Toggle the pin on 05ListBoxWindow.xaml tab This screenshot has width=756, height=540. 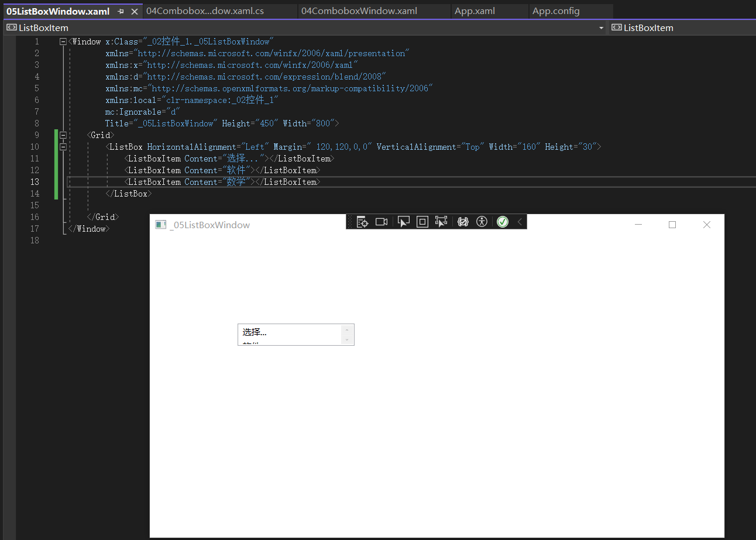pyautogui.click(x=122, y=11)
